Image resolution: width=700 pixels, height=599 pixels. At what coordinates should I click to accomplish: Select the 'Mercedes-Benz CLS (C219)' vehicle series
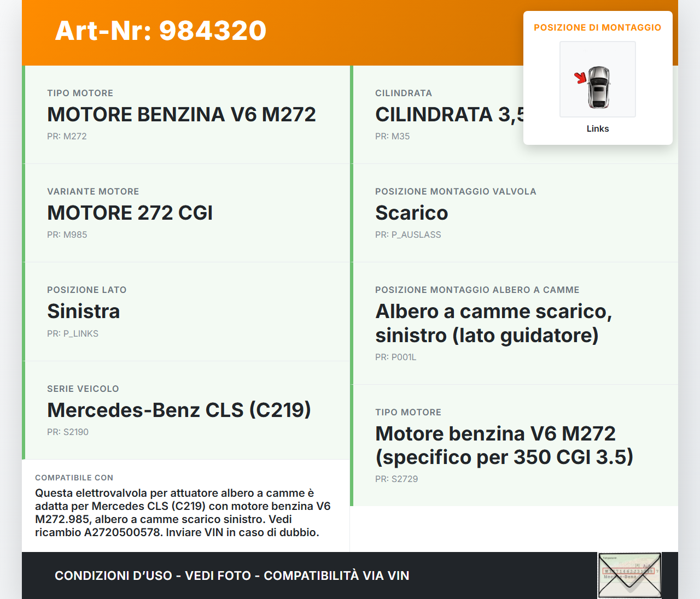click(x=179, y=410)
